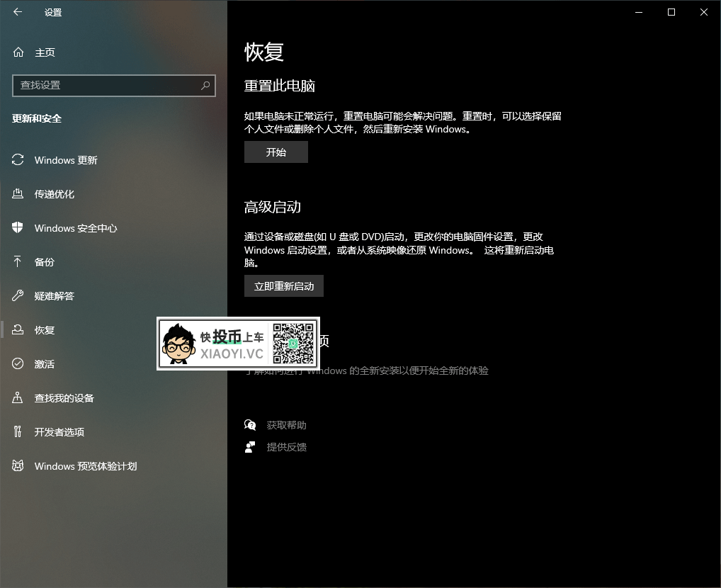Click the 开发者选项 tools icon

[18, 431]
